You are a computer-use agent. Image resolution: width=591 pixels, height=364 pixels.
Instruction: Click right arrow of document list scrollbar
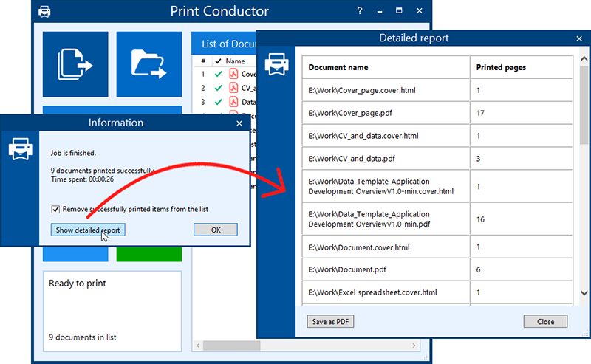tap(414, 345)
